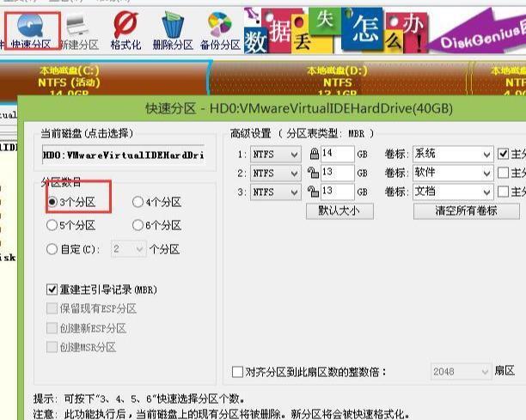Toggle the lock icon for partition 1 size

(x=314, y=154)
